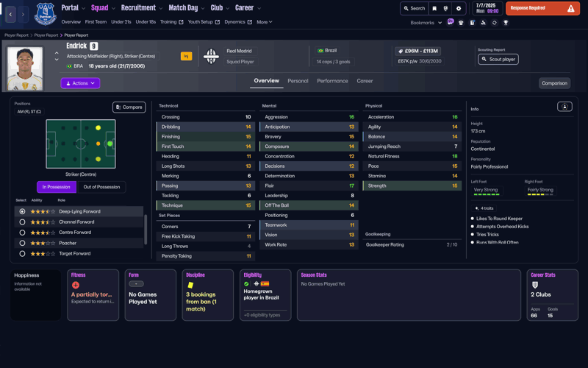
Task: Click the Response Required warning triangle
Action: 570,9
